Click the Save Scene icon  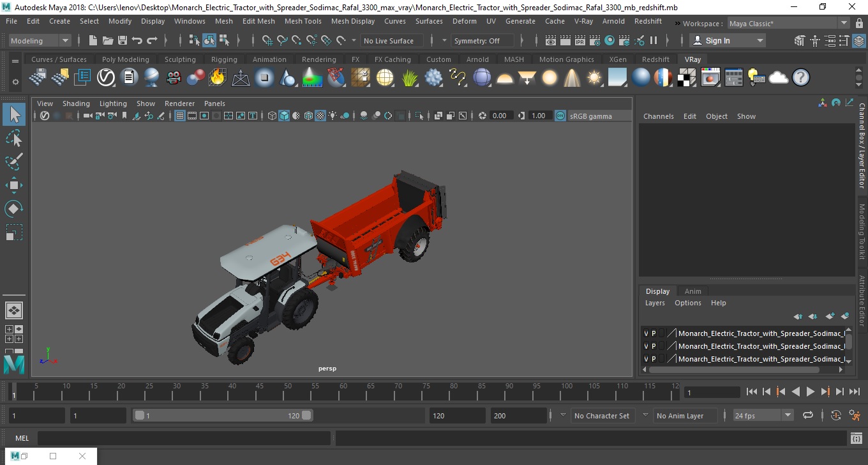tap(123, 40)
